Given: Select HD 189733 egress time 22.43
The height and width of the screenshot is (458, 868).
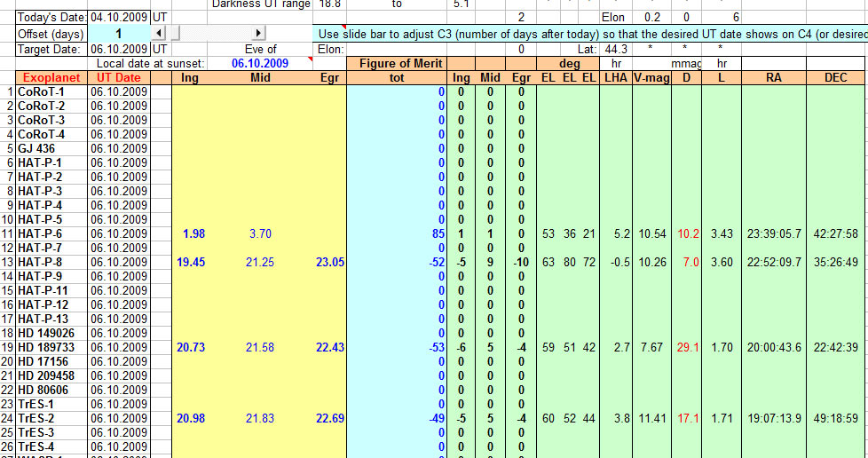Looking at the screenshot, I should coord(330,347).
